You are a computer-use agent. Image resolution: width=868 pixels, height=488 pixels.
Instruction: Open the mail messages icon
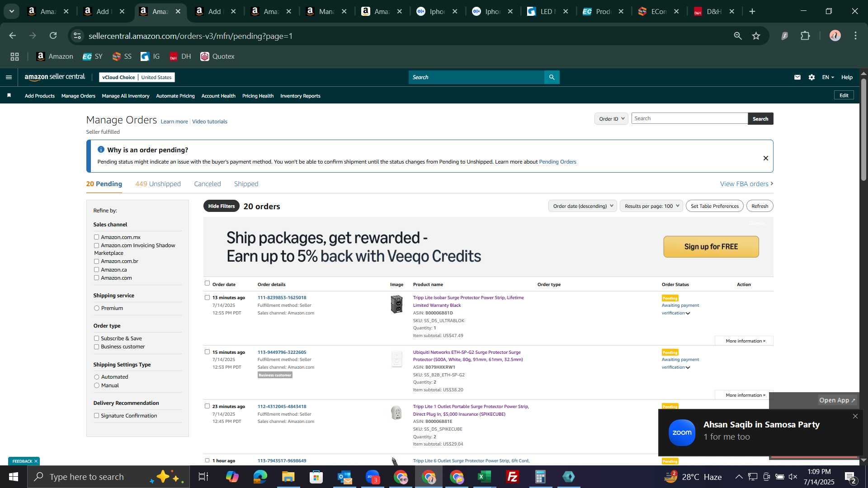[x=797, y=77]
